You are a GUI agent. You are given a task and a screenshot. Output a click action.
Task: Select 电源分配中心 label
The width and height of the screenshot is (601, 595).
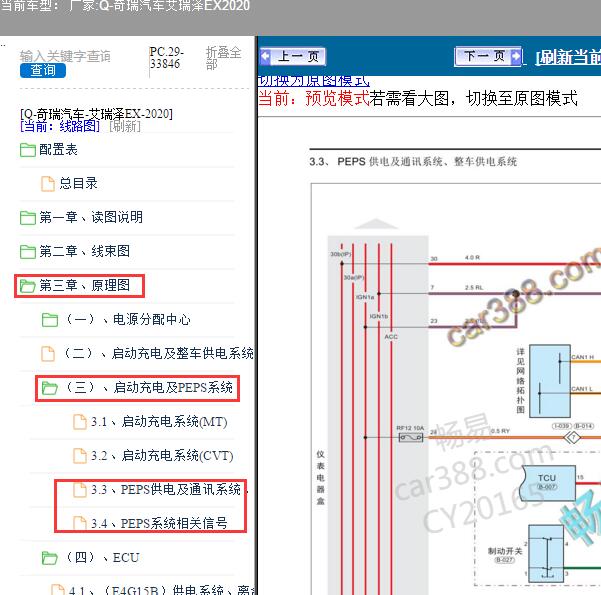(x=152, y=319)
